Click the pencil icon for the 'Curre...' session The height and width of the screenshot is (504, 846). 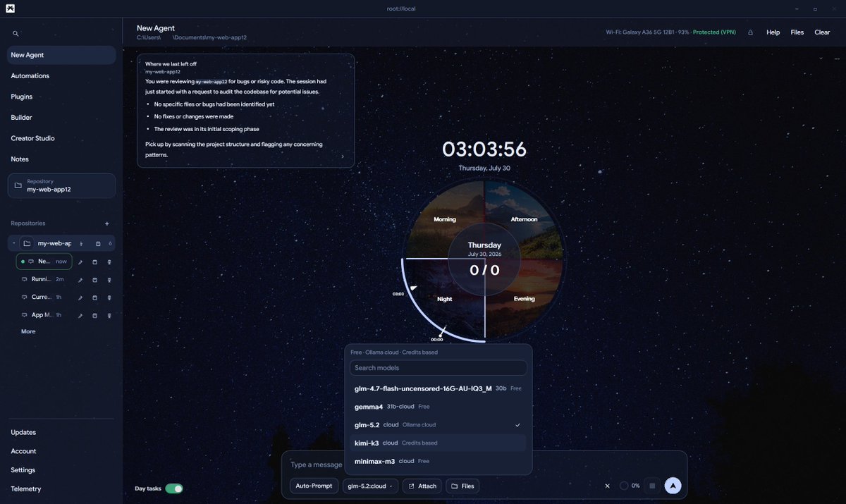[x=80, y=297]
